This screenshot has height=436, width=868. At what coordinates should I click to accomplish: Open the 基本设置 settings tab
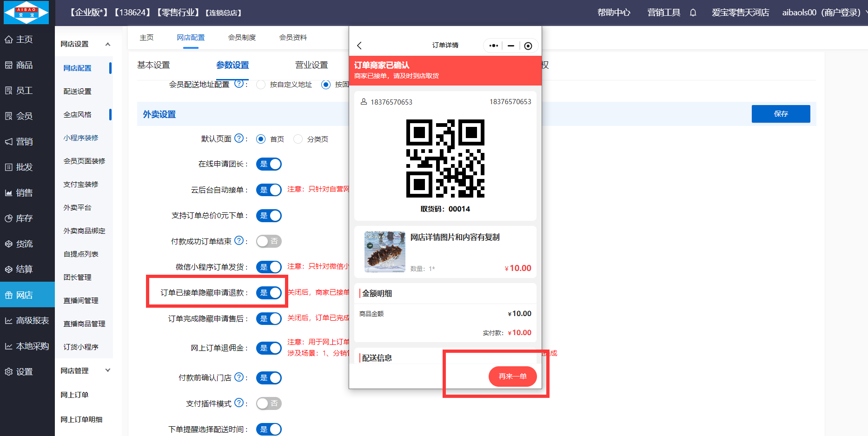(153, 65)
